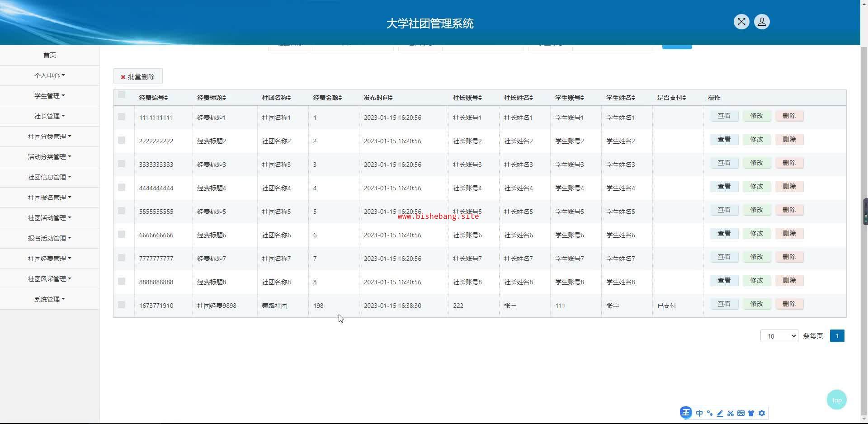Go to pagination page 1
This screenshot has height=424, width=868.
pos(837,336)
